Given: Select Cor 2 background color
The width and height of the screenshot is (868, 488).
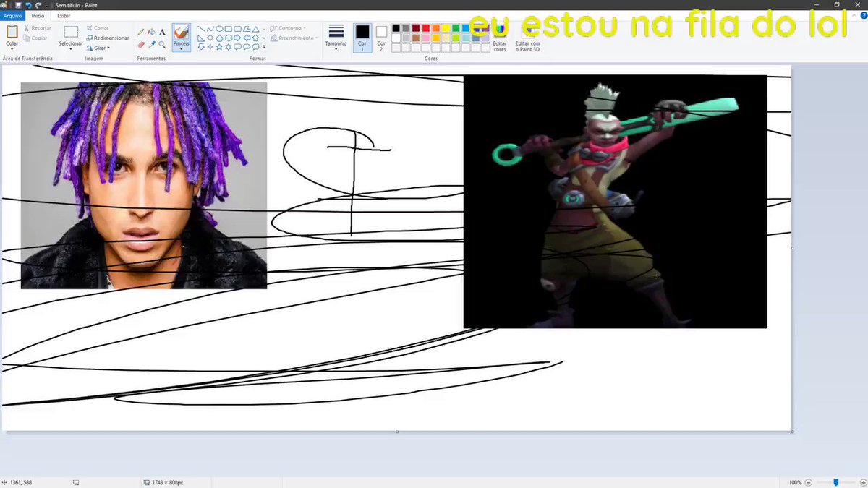Looking at the screenshot, I should coord(381,37).
